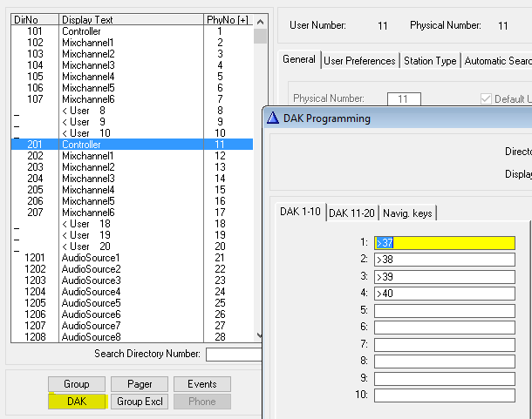Switch to the DAK 11-20 tab
The image size is (532, 419).
point(351,213)
